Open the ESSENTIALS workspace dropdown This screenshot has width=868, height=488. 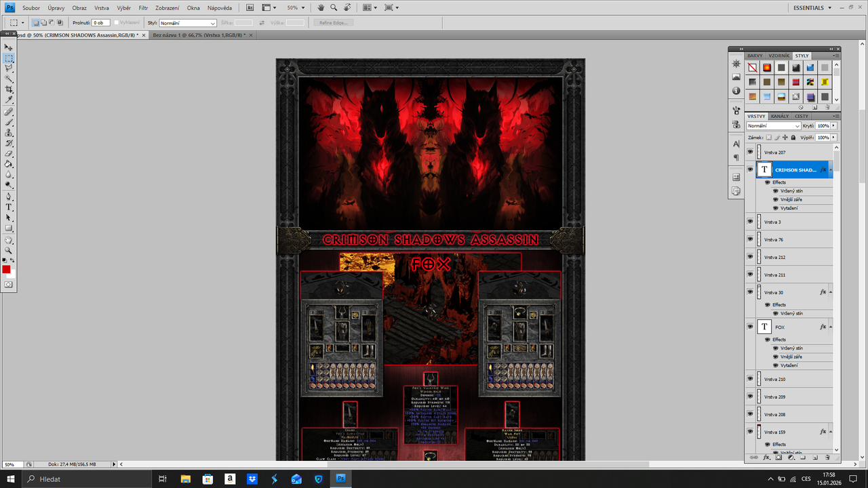pos(812,7)
